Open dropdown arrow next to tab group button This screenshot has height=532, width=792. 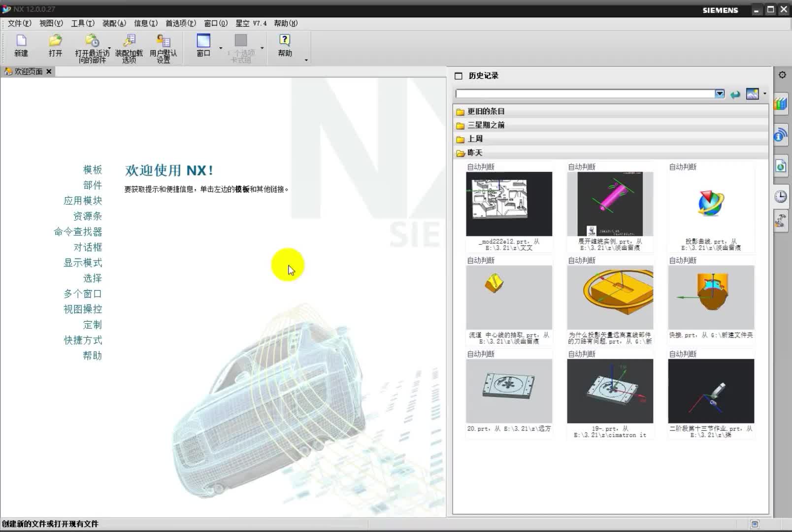tap(262, 48)
